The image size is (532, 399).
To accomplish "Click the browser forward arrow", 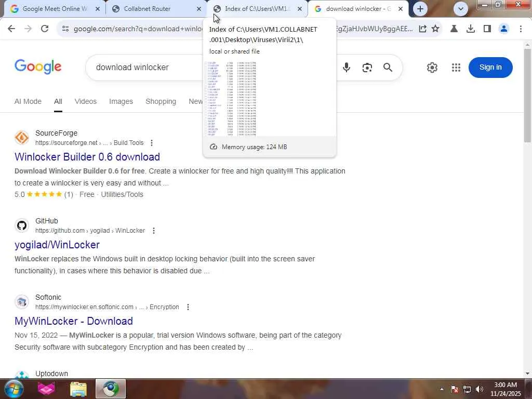I will click(28, 29).
